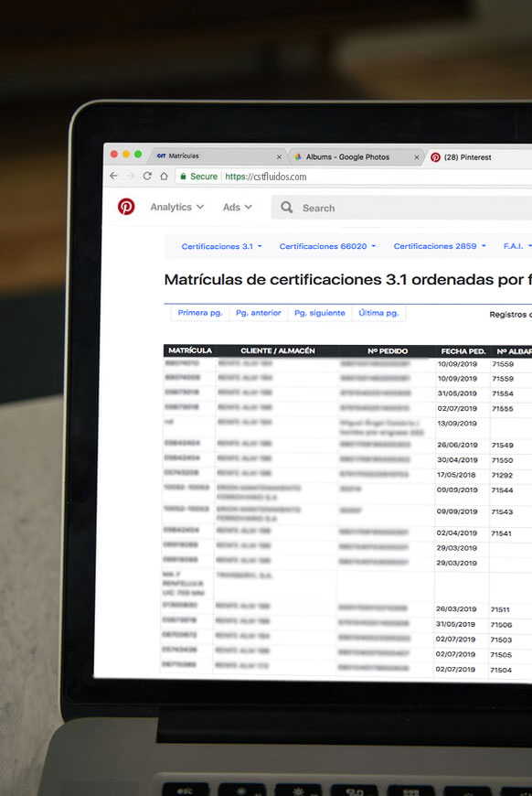The image size is (532, 796).
Task: Go to Pg. siguiente
Action: 320,313
